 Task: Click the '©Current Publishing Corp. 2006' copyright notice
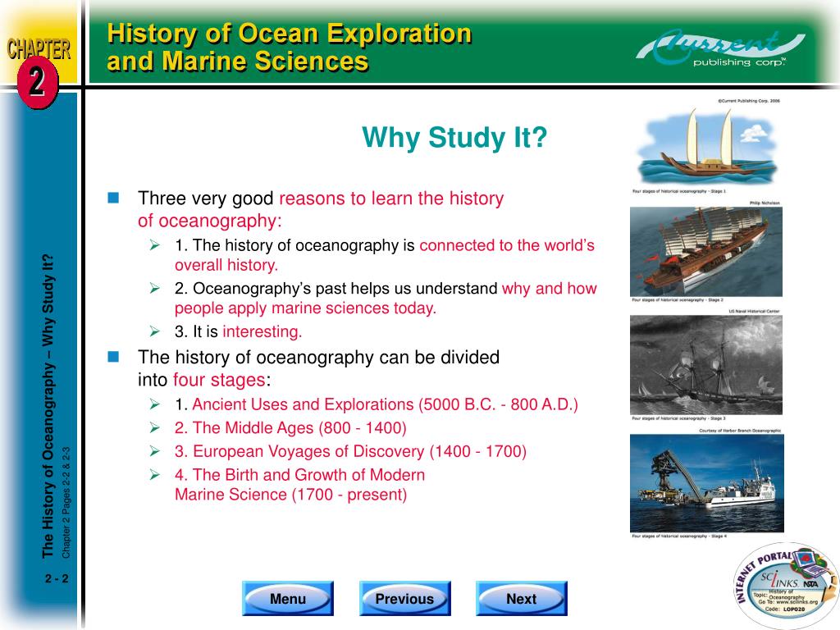pos(749,101)
